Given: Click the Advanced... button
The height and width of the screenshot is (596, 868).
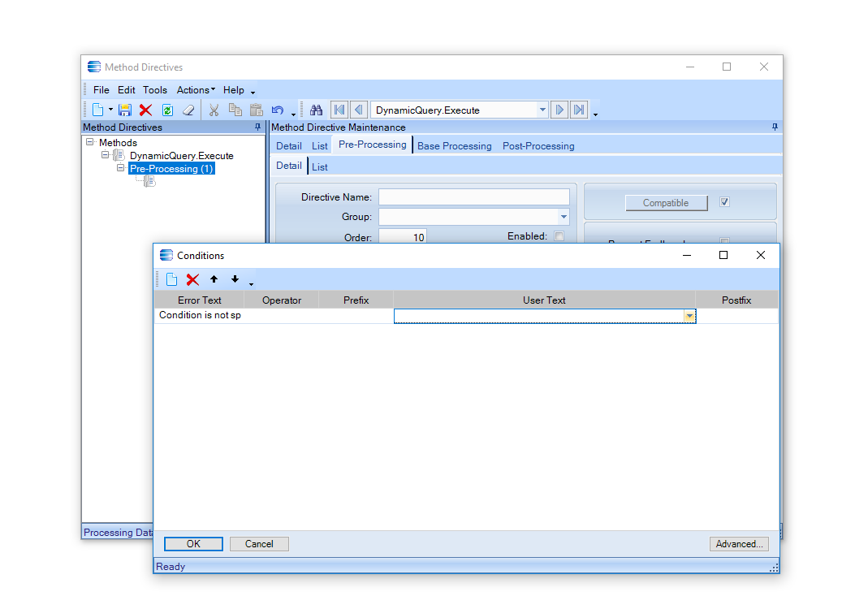Looking at the screenshot, I should 739,544.
